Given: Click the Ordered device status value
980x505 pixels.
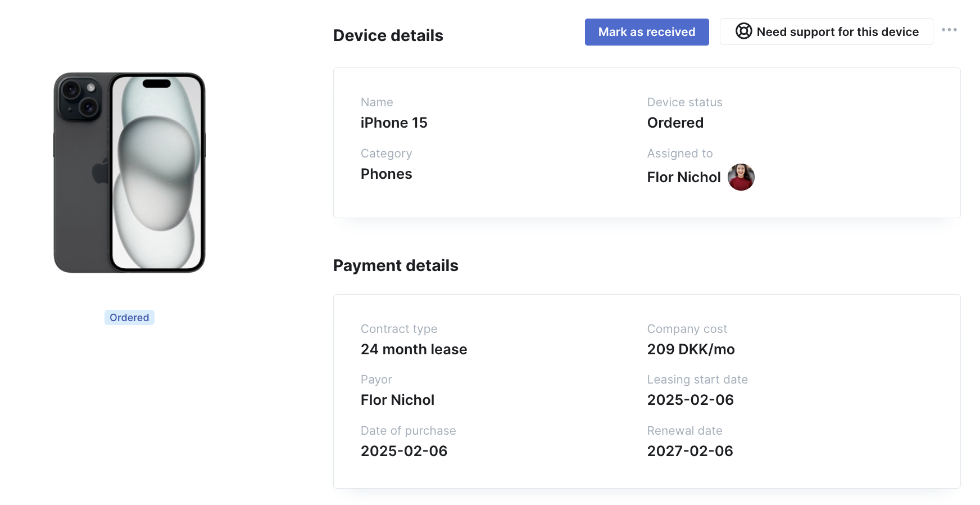Looking at the screenshot, I should 675,123.
